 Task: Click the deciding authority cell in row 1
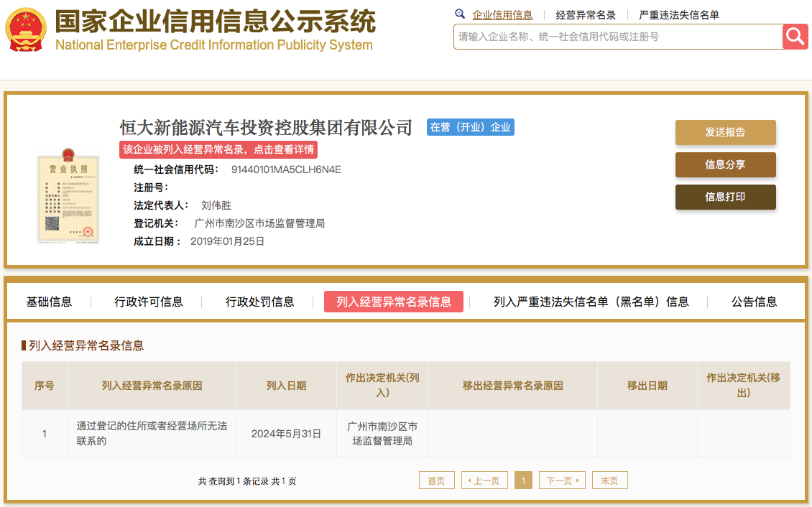pyautogui.click(x=383, y=434)
